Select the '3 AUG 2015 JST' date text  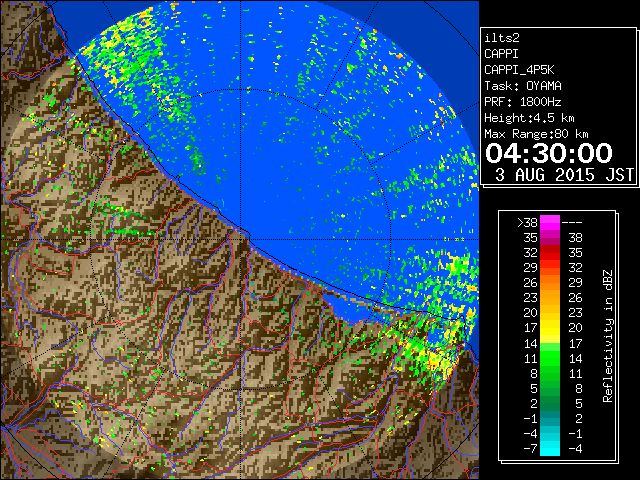click(x=564, y=175)
